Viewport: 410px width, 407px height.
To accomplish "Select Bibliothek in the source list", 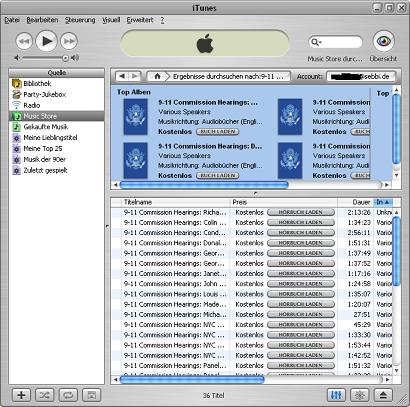I will pyautogui.click(x=56, y=83).
